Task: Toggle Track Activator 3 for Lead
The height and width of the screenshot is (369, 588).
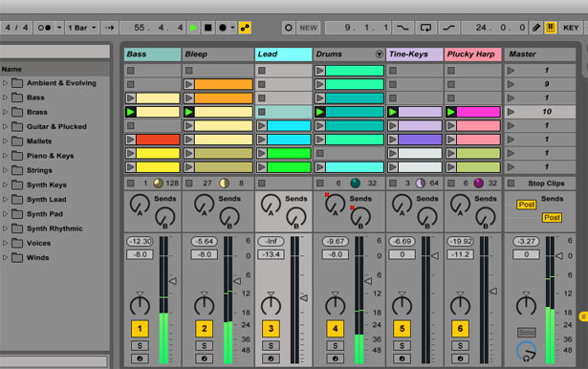Action: (271, 329)
